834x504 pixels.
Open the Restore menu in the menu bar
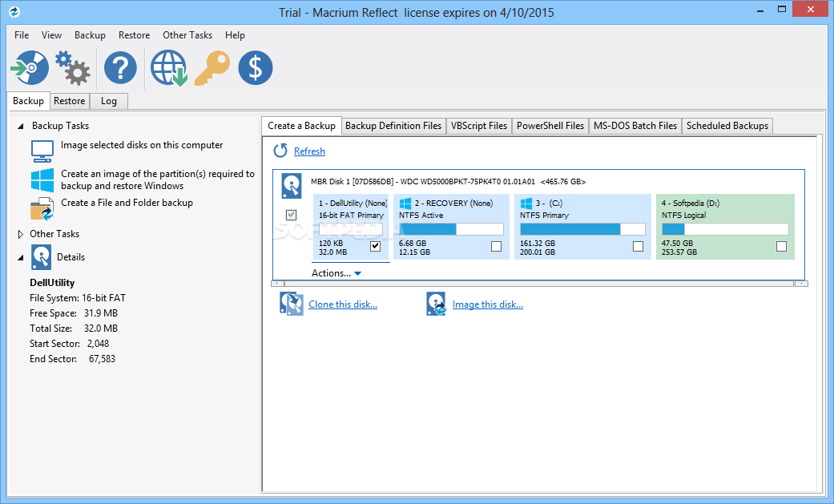(134, 35)
